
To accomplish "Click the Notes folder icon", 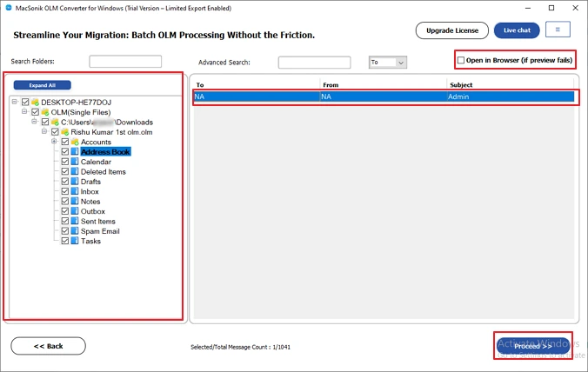I will [75, 201].
